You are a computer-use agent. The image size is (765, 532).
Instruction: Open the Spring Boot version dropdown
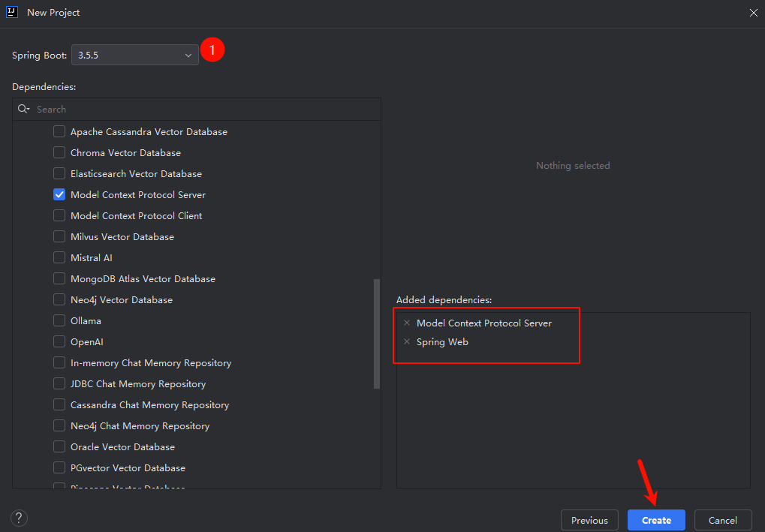tap(134, 55)
